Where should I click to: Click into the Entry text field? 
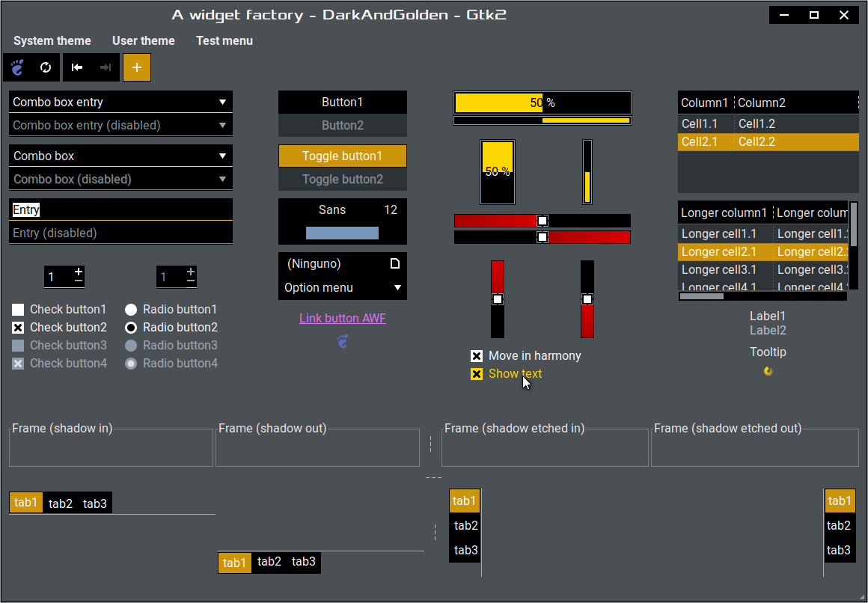point(120,210)
